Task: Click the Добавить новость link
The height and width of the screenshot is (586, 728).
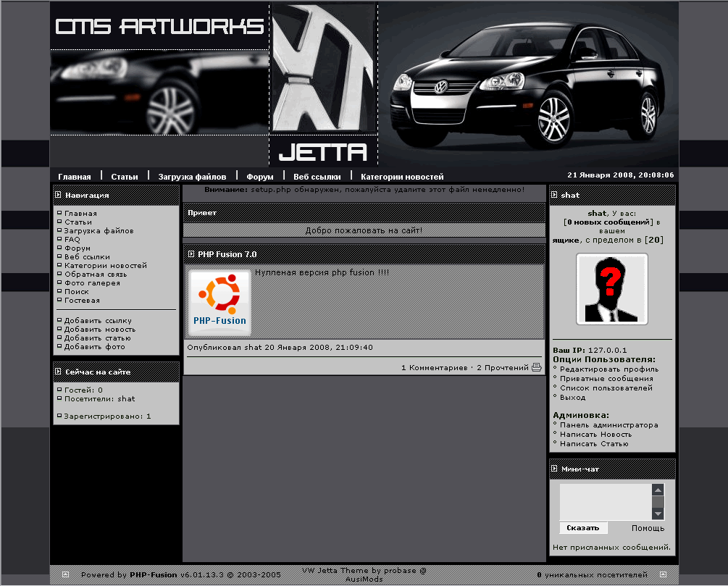Action: coord(100,330)
